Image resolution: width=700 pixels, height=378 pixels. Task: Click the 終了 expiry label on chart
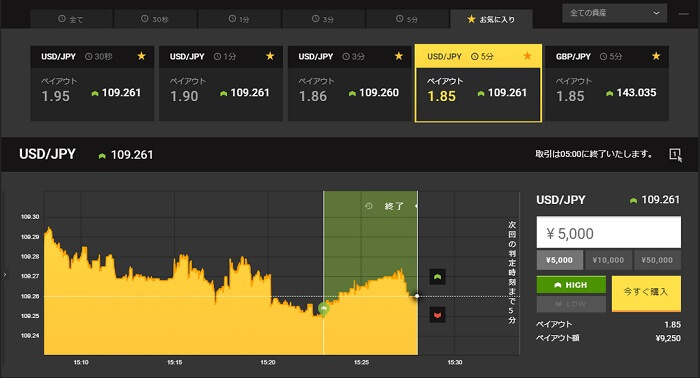(394, 206)
